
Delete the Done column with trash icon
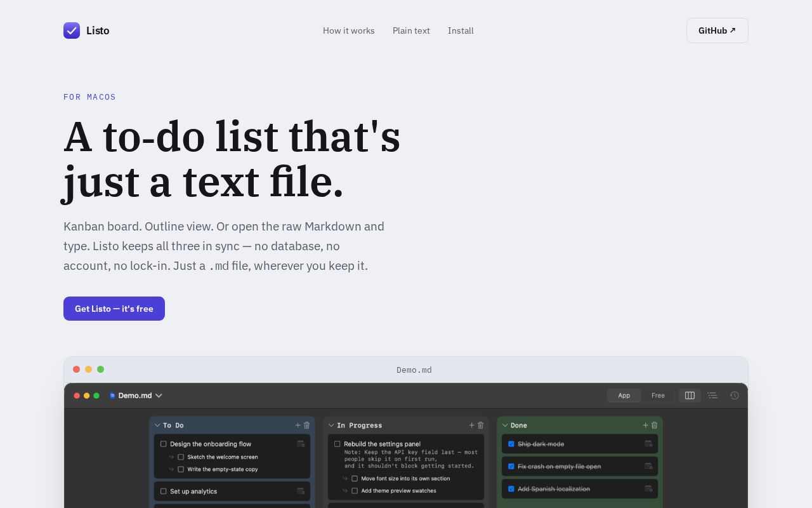655,425
